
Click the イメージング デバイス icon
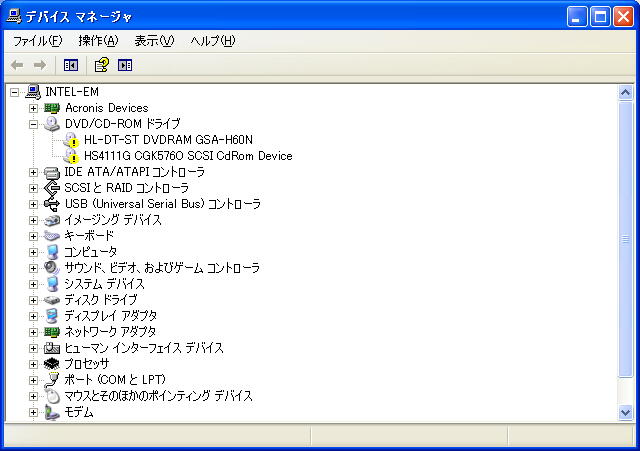52,220
